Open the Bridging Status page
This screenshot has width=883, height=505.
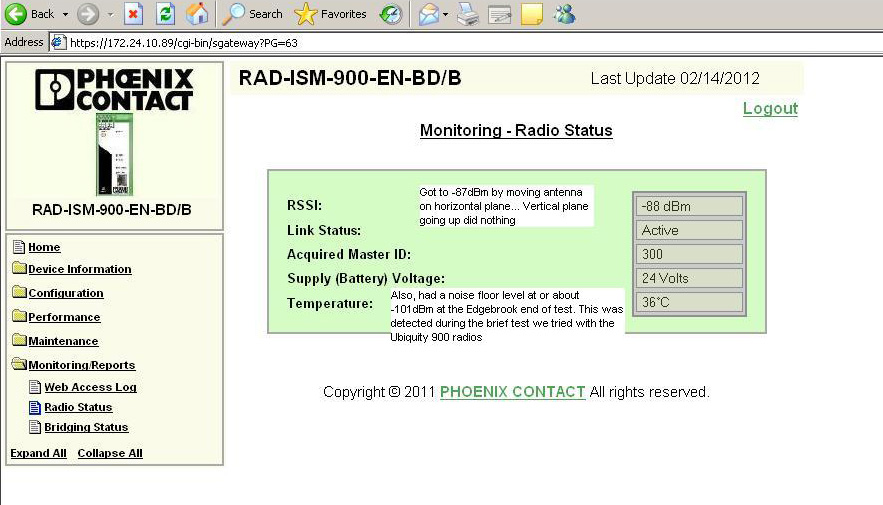(86, 427)
